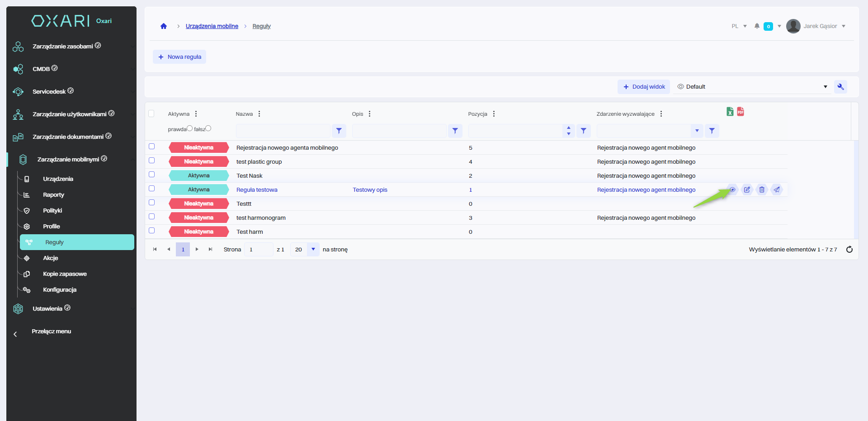This screenshot has width=868, height=421.
Task: Click the home breadcrumb icon
Action: coord(164,26)
